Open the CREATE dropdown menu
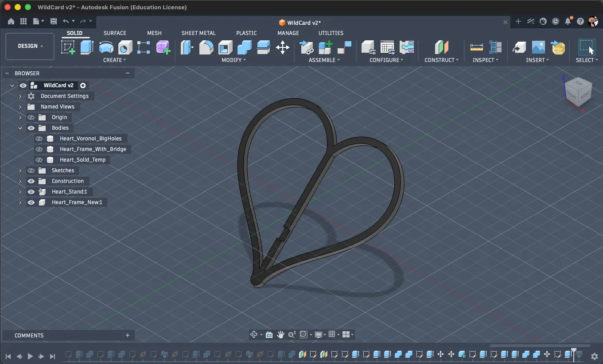The image size is (603, 364). coord(114,60)
